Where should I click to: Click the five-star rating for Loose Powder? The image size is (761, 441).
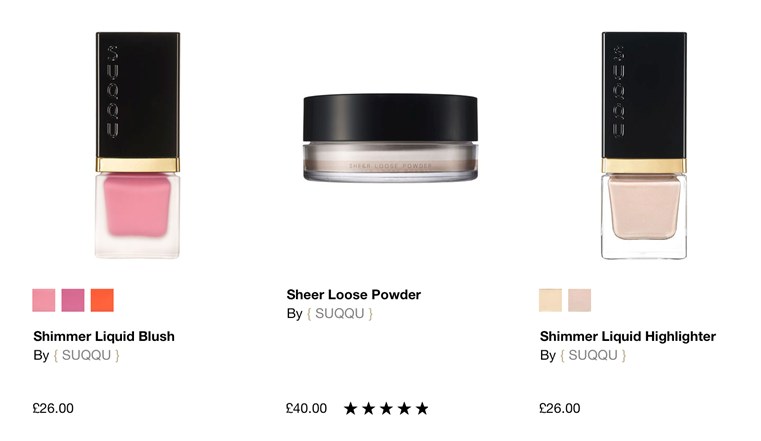386,408
